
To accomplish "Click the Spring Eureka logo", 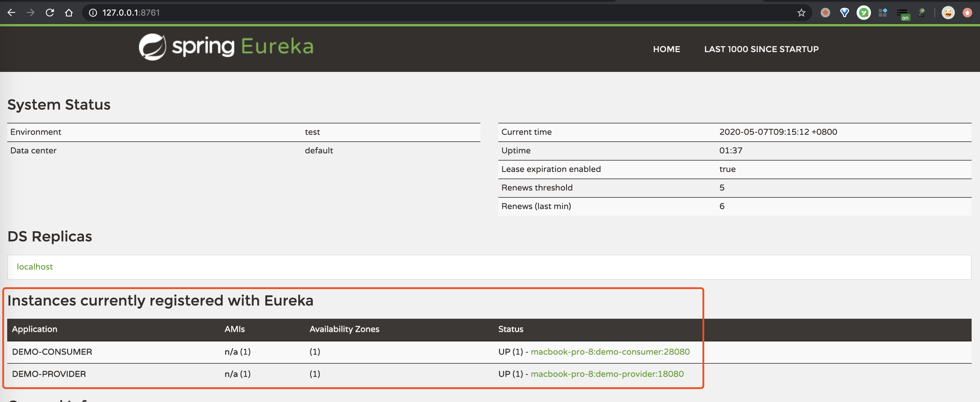I will point(226,47).
